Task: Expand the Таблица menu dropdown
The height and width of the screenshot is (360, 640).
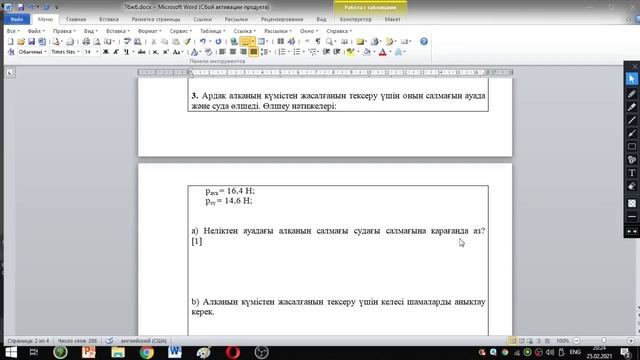Action: (x=212, y=31)
